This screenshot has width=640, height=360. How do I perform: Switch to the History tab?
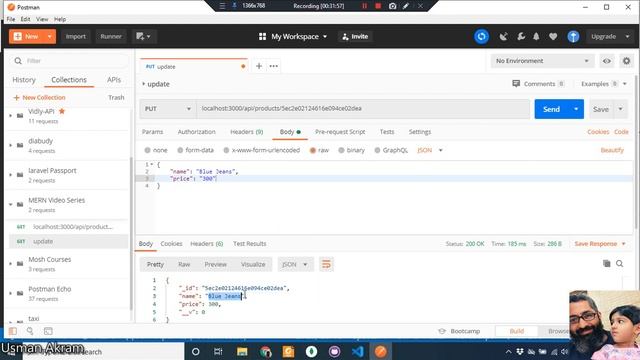point(24,80)
